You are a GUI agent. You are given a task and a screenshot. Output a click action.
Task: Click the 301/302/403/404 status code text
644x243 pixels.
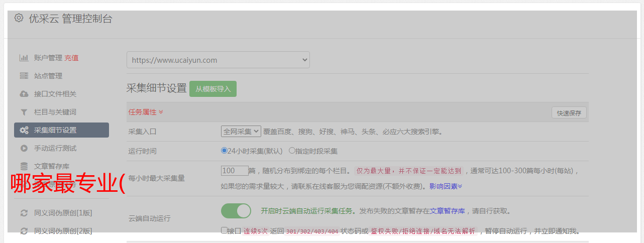[312, 231]
